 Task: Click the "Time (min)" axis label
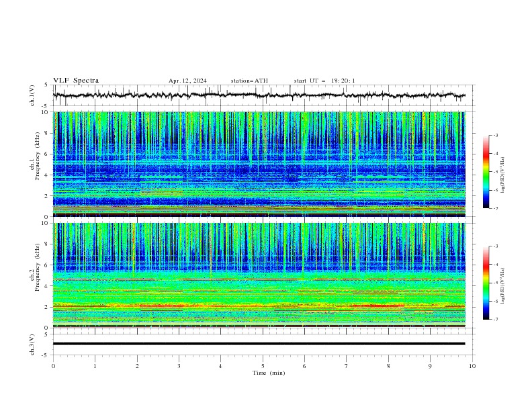tap(269, 373)
